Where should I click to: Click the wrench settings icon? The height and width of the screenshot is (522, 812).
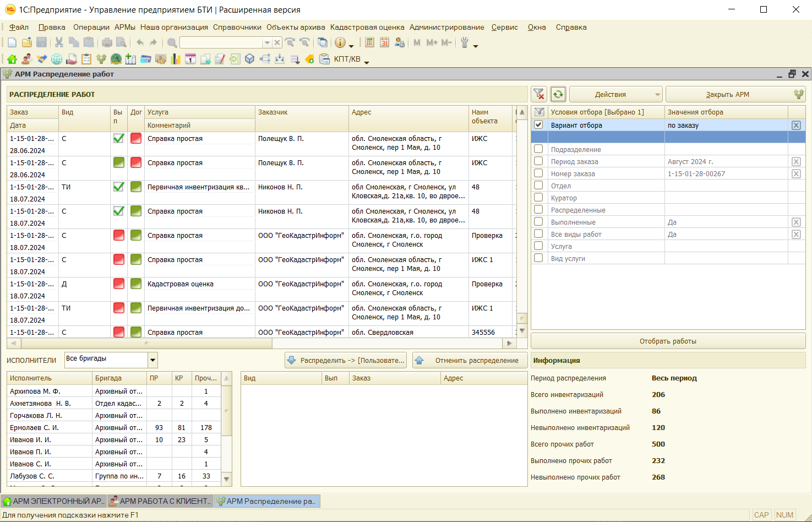tap(465, 42)
